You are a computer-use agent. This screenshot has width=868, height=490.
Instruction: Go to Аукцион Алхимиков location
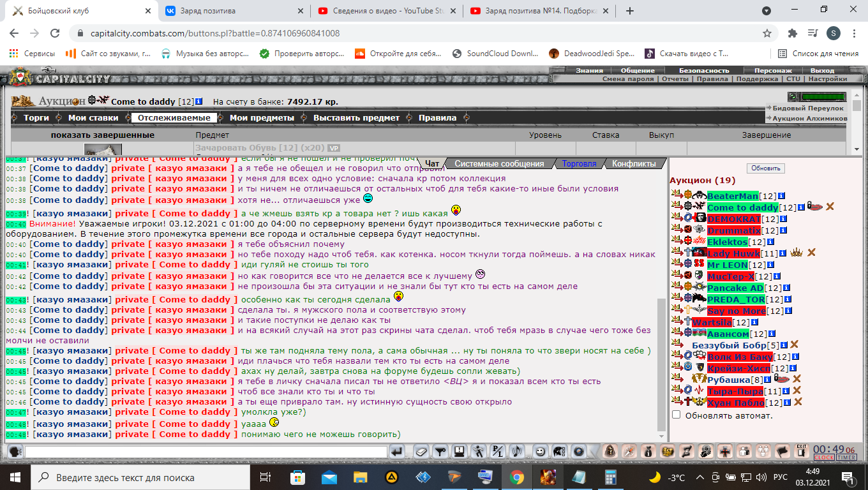click(x=810, y=119)
